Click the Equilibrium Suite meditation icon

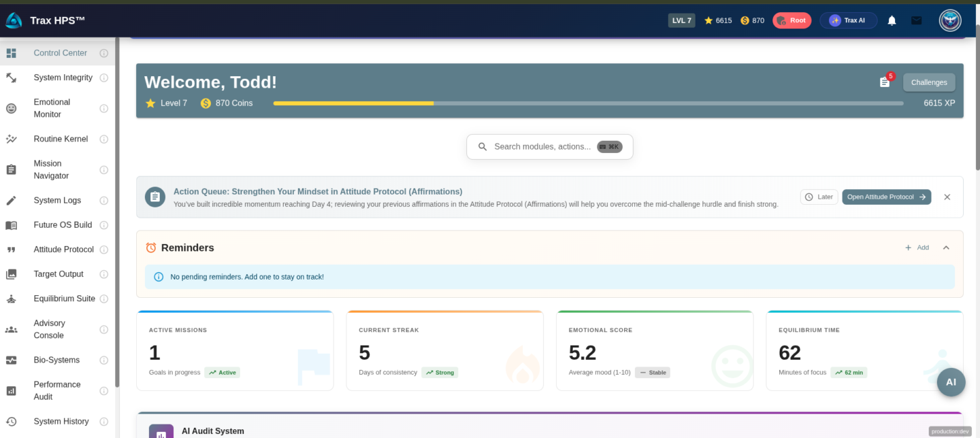[x=12, y=299]
